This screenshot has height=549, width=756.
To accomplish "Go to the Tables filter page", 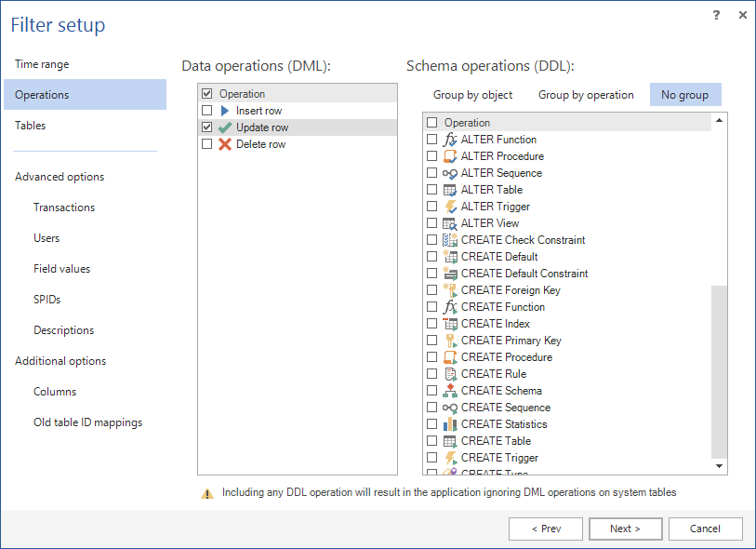I will click(30, 126).
